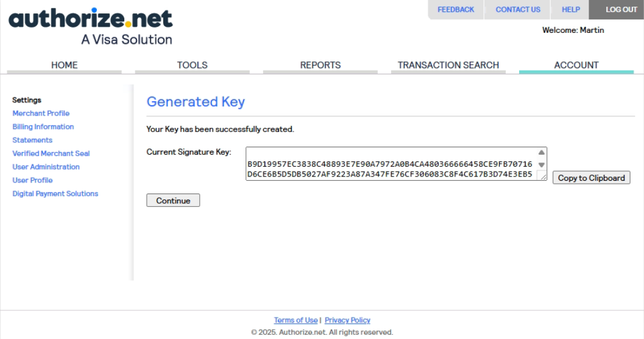Open the Feedback link
Viewport: 644px width, 339px height.
click(456, 10)
